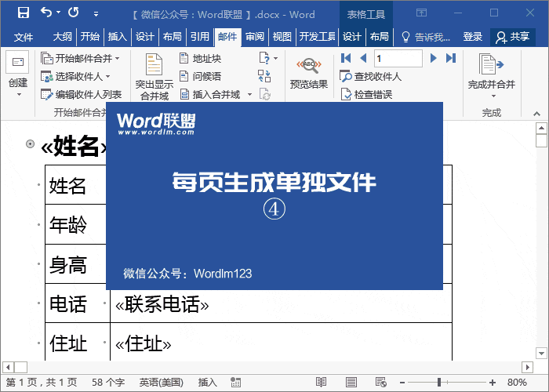Click the Match Fields icon

264,76
